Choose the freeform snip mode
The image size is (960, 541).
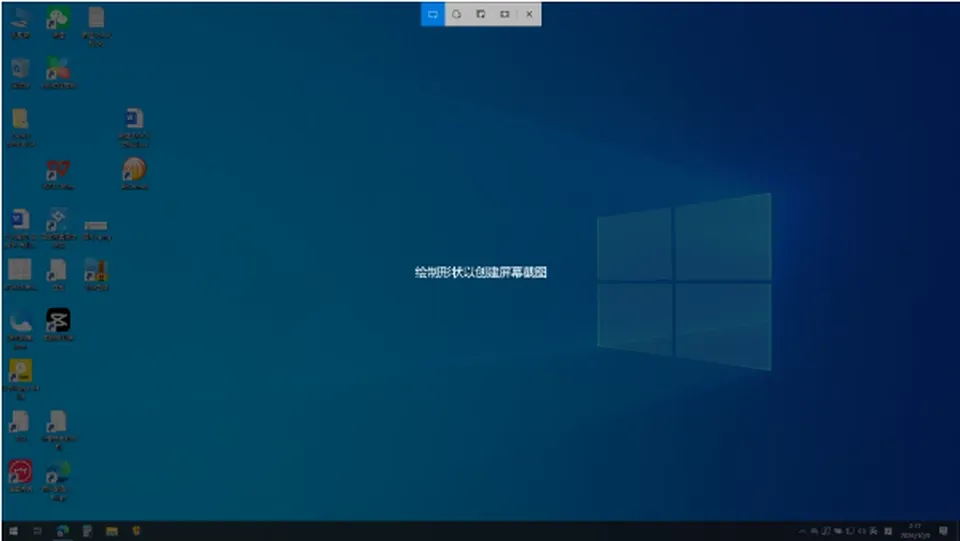point(457,14)
